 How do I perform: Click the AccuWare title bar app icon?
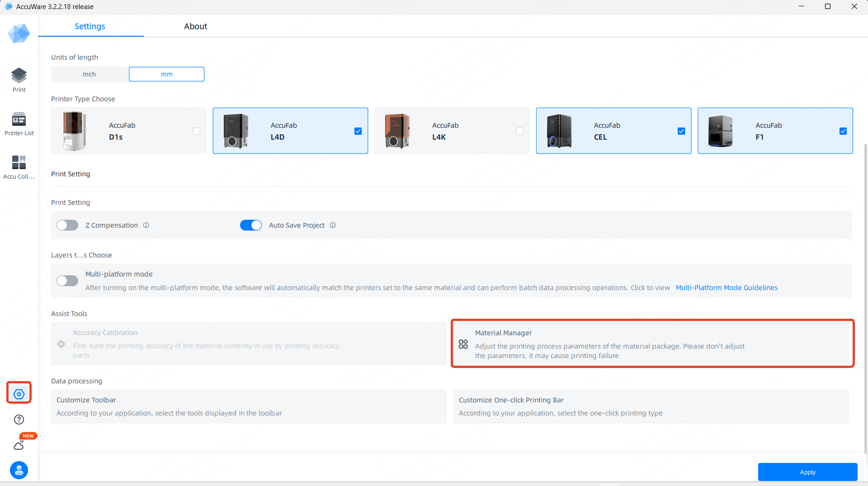(x=8, y=6)
